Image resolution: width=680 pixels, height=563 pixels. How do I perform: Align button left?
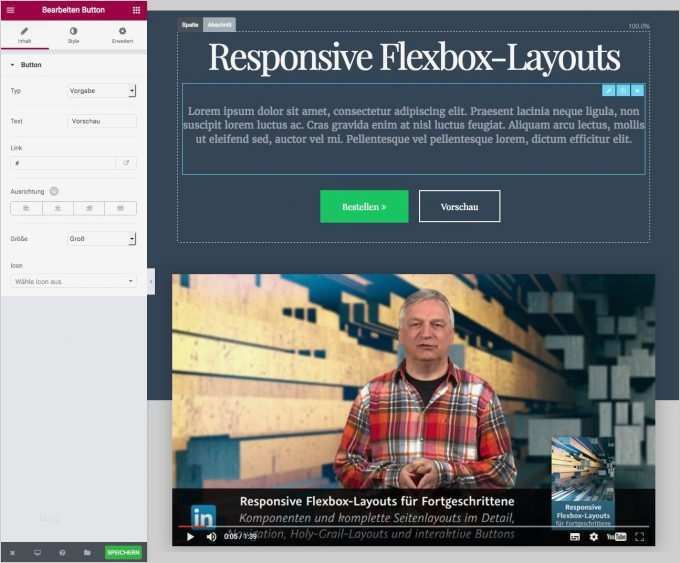[x=26, y=209]
